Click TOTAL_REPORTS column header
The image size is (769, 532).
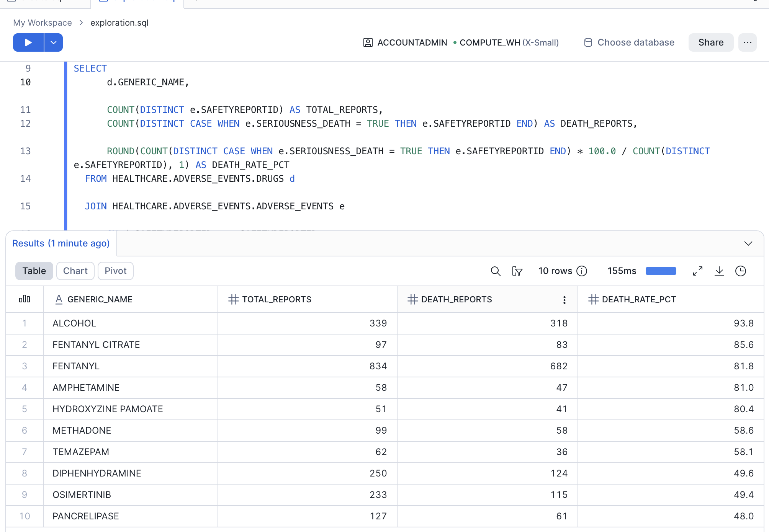pyautogui.click(x=308, y=299)
